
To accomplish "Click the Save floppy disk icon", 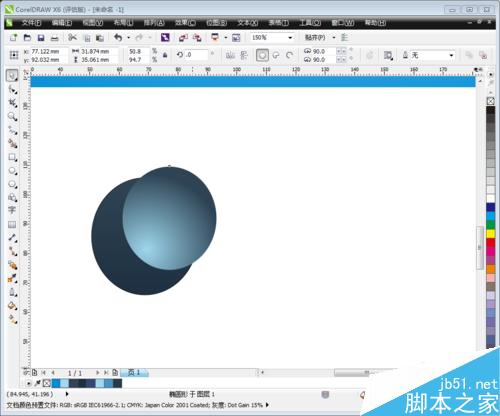I will click(41, 38).
